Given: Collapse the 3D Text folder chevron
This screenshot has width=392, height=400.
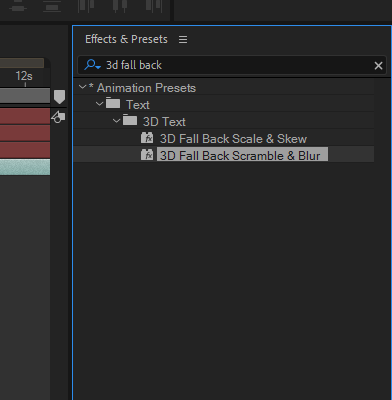Looking at the screenshot, I should click(116, 121).
